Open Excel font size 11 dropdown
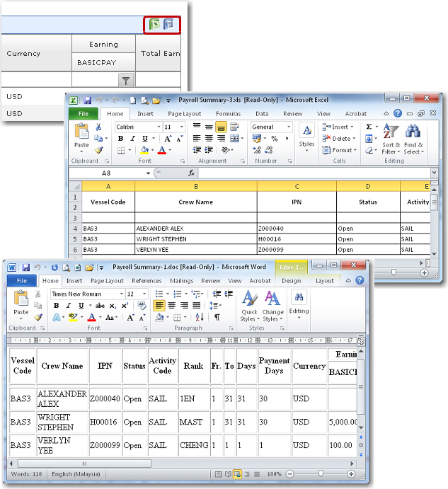 click(182, 127)
